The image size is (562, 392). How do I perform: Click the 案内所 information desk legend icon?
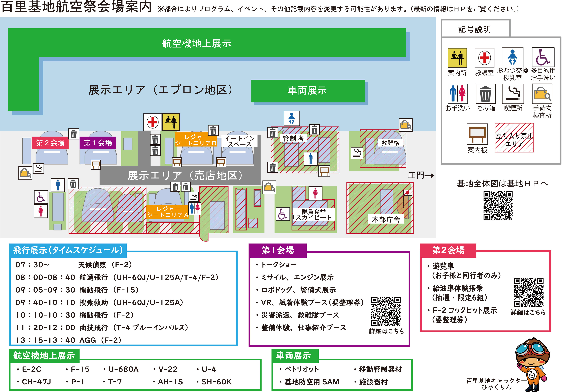click(457, 58)
